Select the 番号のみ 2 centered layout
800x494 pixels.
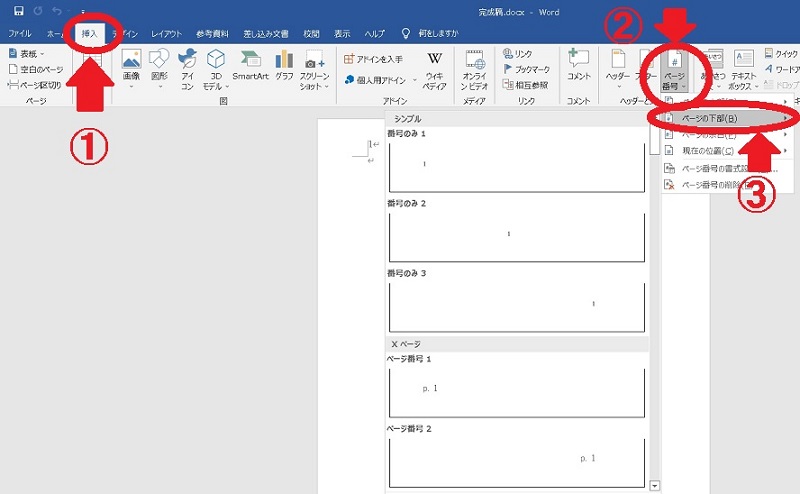(x=517, y=232)
